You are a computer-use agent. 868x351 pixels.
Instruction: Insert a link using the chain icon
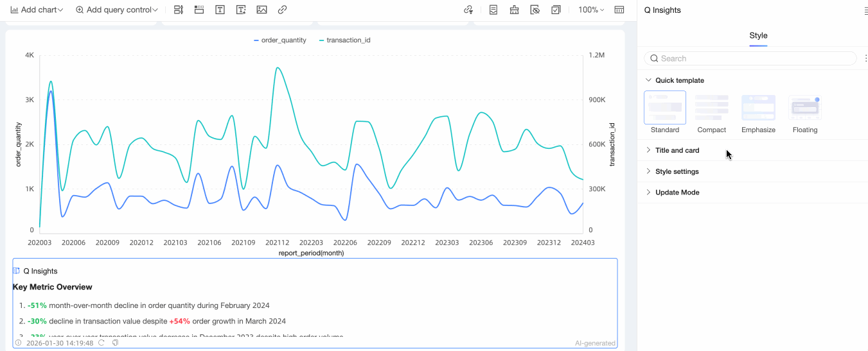tap(282, 10)
